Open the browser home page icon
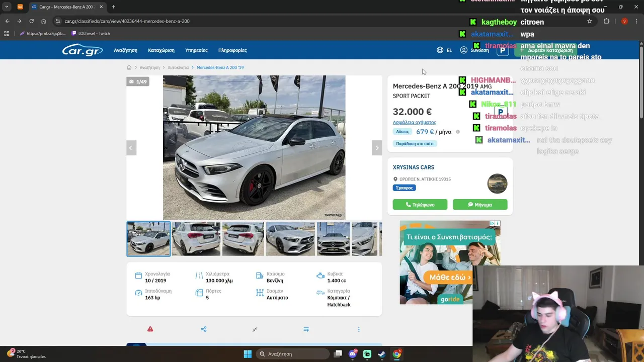 click(44, 21)
